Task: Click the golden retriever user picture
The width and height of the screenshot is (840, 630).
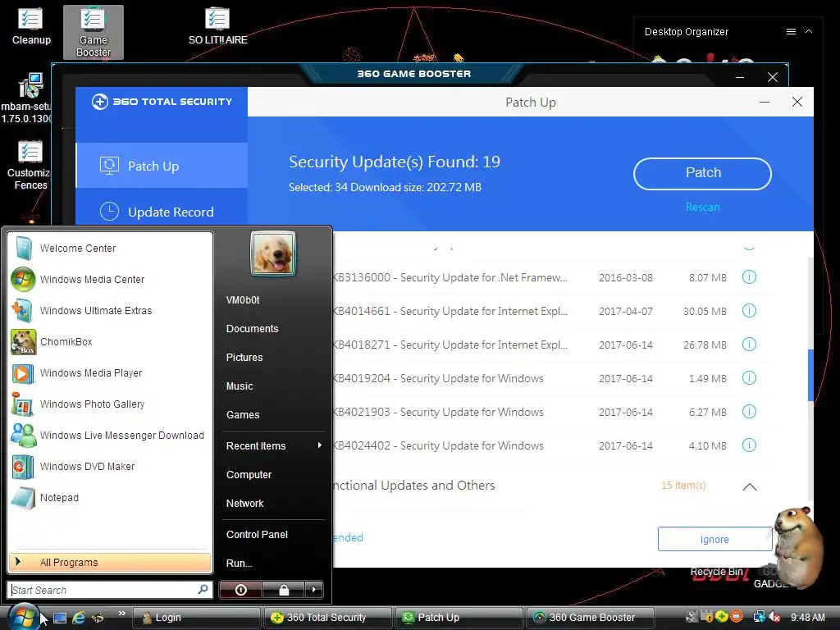Action: pos(273,253)
